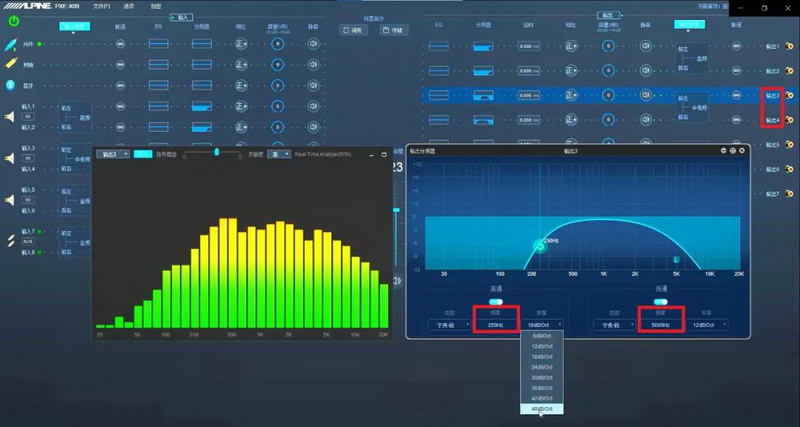This screenshot has width=800, height=427.
Task: Click the 250Hz high-pass handle on the graph
Action: pos(540,247)
